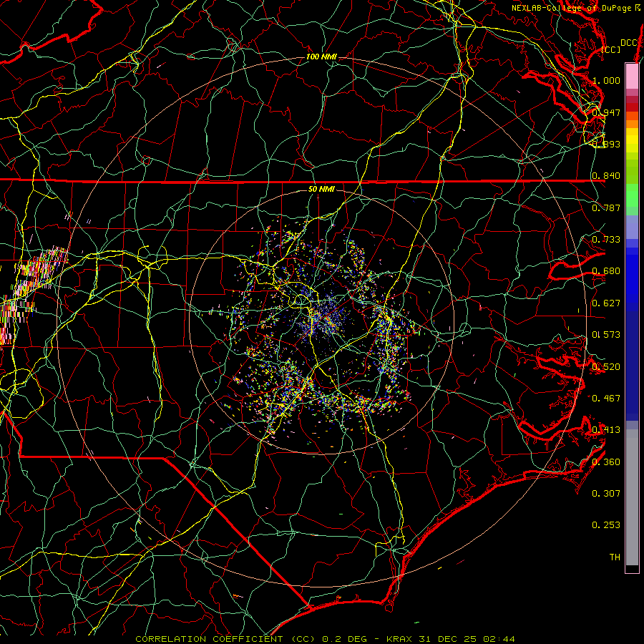
Task: Select the 0.787 scale value
Action: (606, 208)
